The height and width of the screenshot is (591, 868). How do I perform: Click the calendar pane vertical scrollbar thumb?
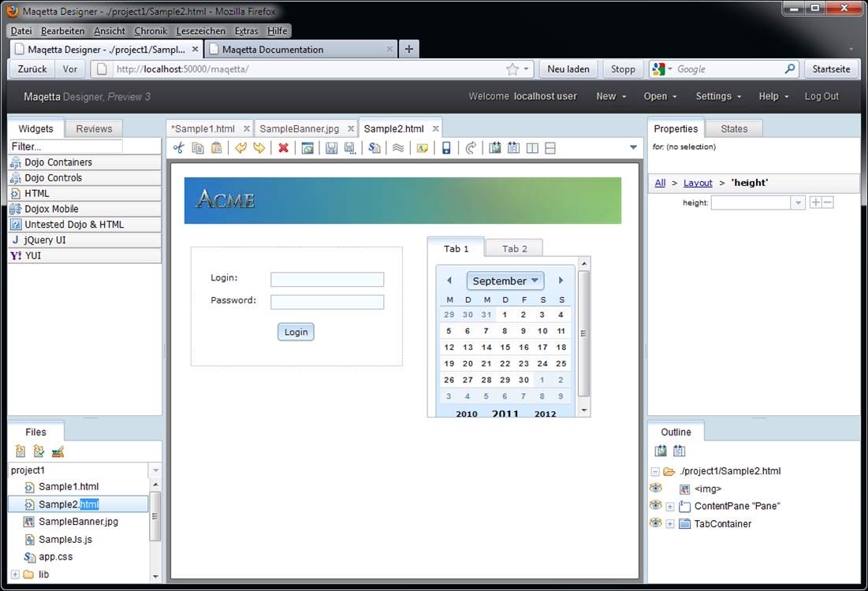click(583, 333)
